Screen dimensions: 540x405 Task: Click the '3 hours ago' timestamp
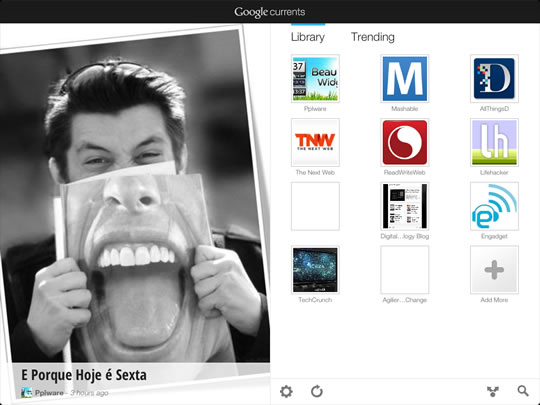click(x=90, y=393)
